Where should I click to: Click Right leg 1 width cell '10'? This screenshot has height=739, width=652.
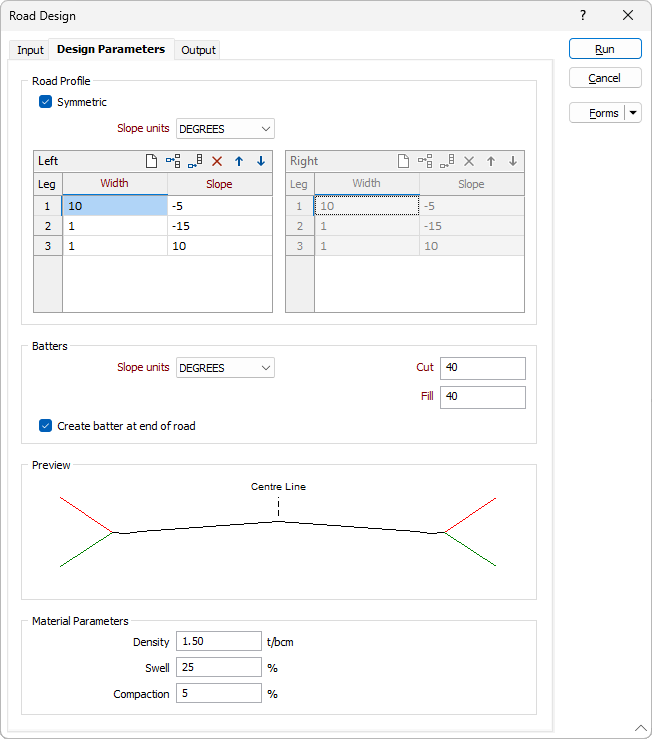point(367,206)
